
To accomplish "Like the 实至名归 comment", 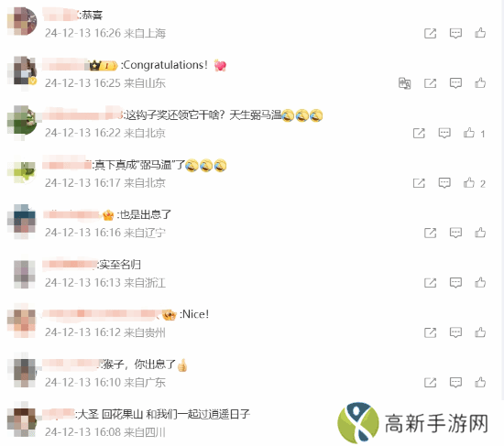I will (480, 282).
